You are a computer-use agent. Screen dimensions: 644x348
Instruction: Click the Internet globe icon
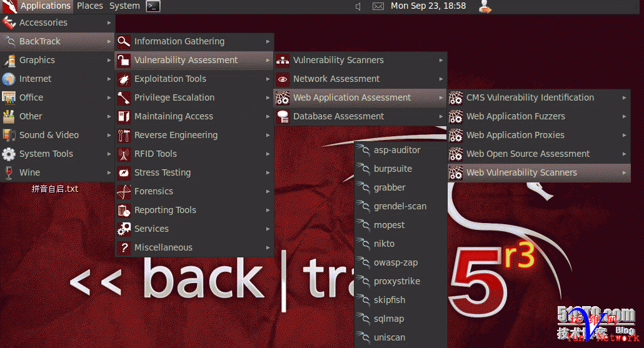[x=9, y=79]
